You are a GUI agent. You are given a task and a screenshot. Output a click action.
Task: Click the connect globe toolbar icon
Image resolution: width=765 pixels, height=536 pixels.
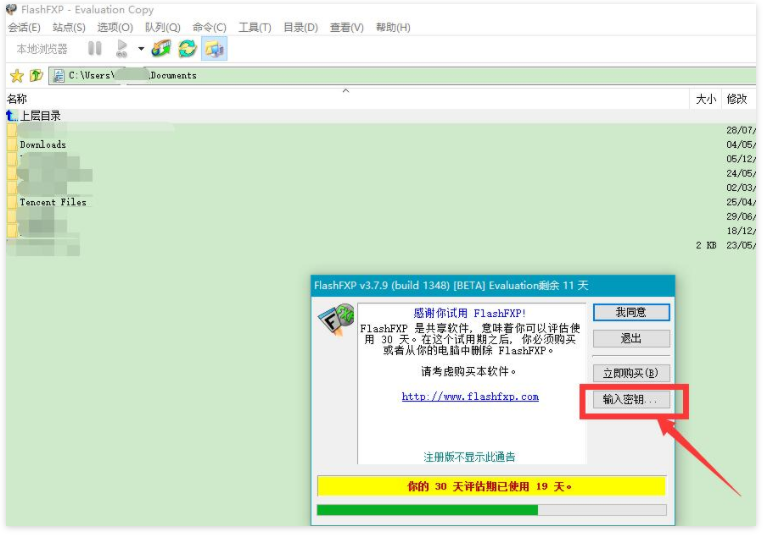[x=161, y=48]
